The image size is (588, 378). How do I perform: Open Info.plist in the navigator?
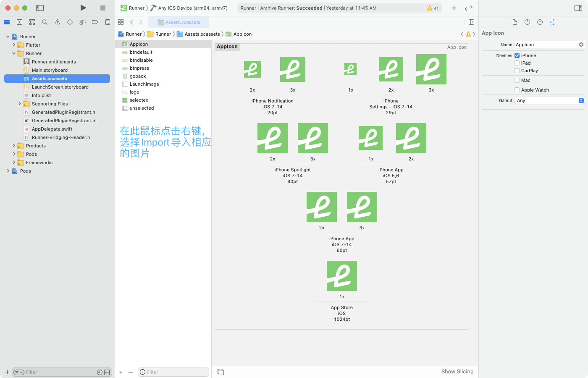41,95
